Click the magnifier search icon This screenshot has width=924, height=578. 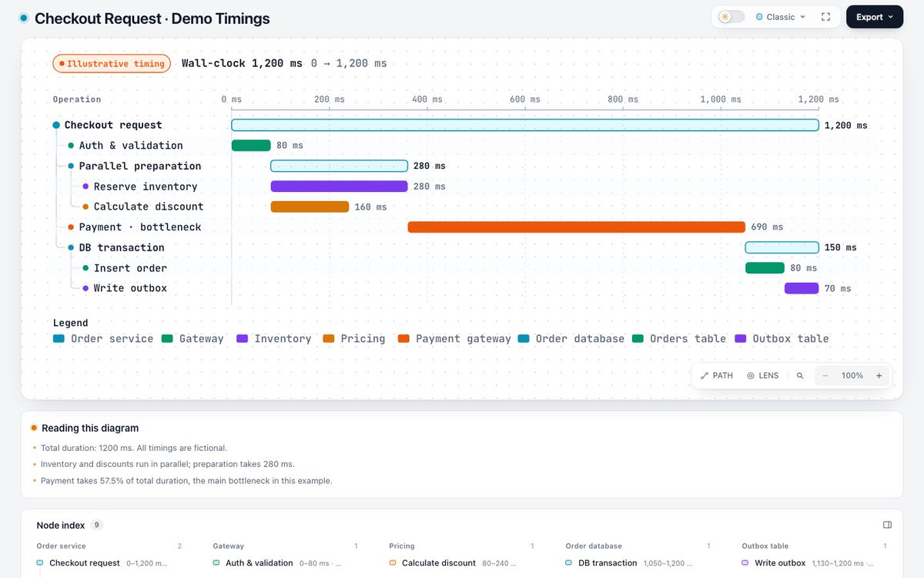click(x=800, y=376)
